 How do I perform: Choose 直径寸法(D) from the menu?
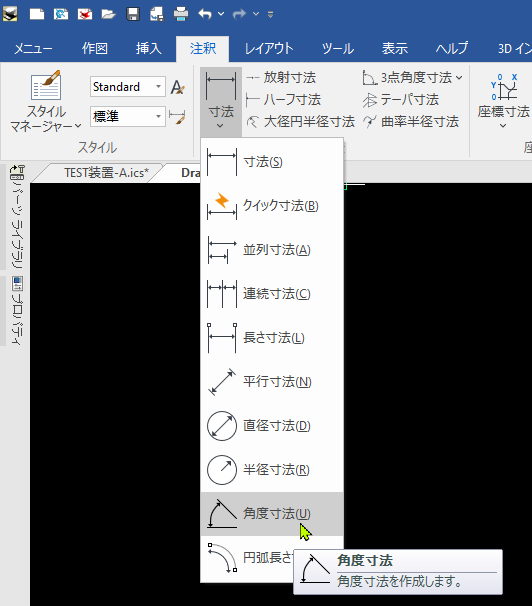[272, 426]
